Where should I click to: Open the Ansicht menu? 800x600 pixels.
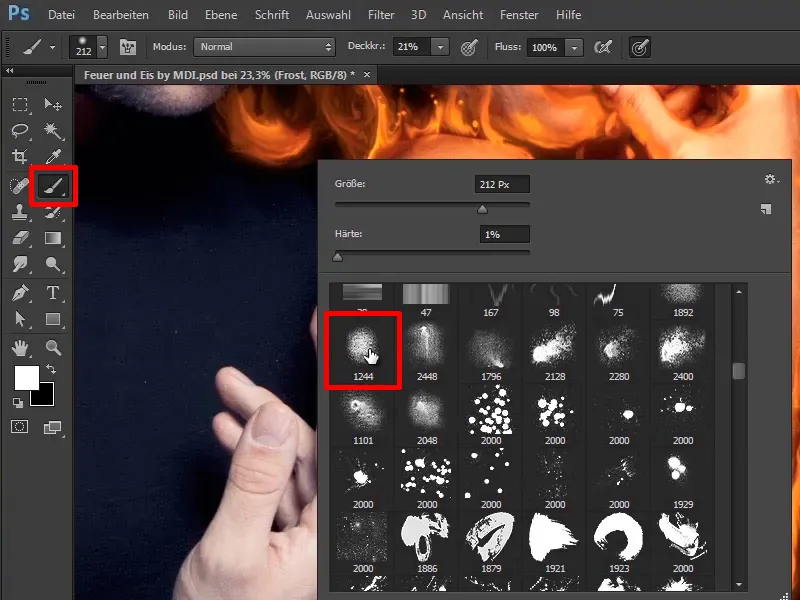tap(463, 15)
